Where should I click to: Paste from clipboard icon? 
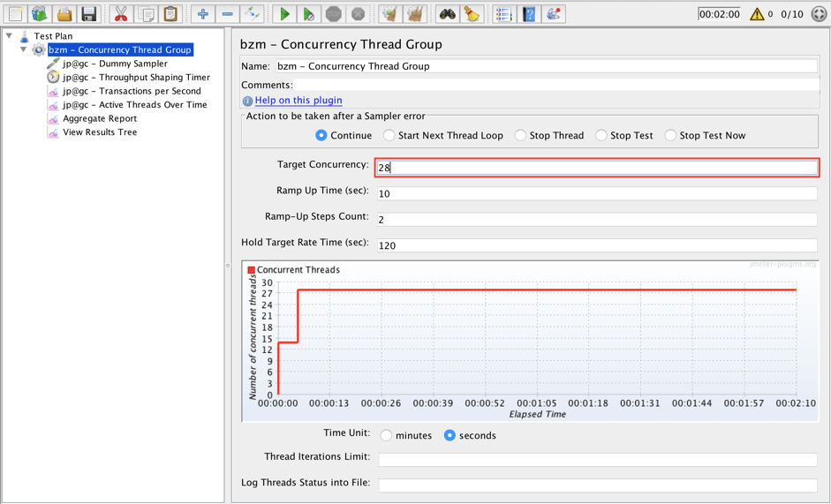click(170, 14)
